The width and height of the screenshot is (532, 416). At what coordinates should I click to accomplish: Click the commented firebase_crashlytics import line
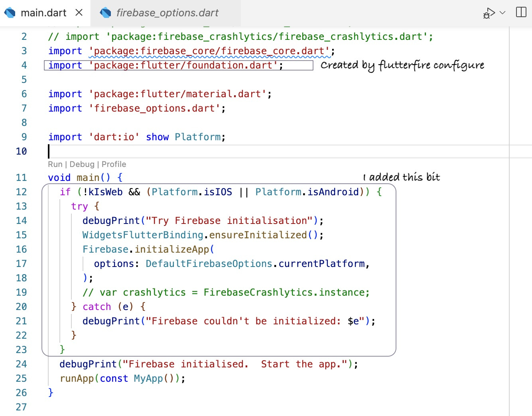(x=240, y=37)
